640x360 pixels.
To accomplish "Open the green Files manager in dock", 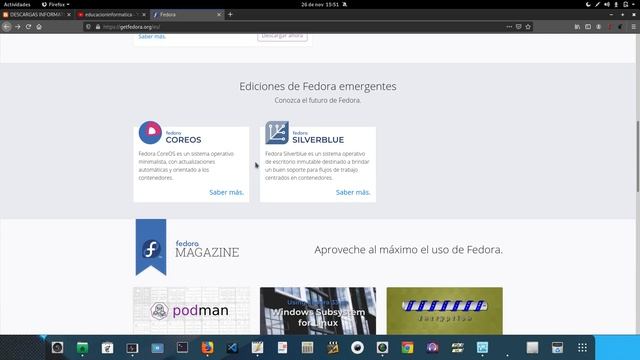I will [x=82, y=347].
